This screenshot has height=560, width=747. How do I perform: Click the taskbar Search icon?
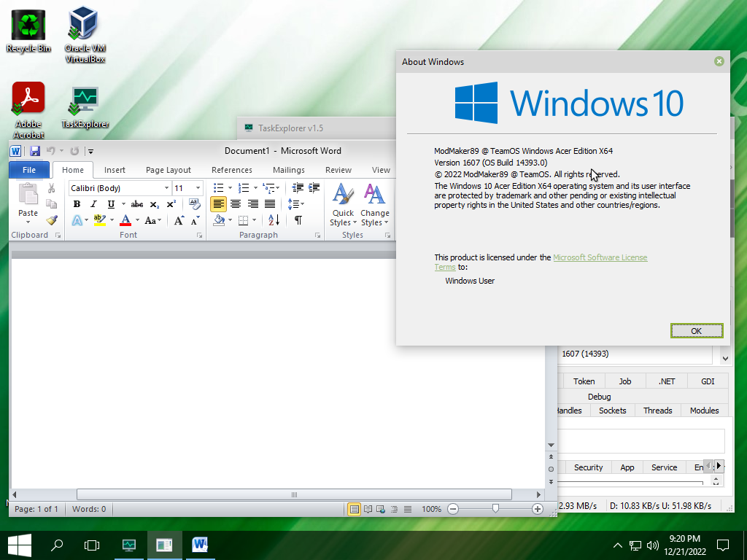point(57,545)
